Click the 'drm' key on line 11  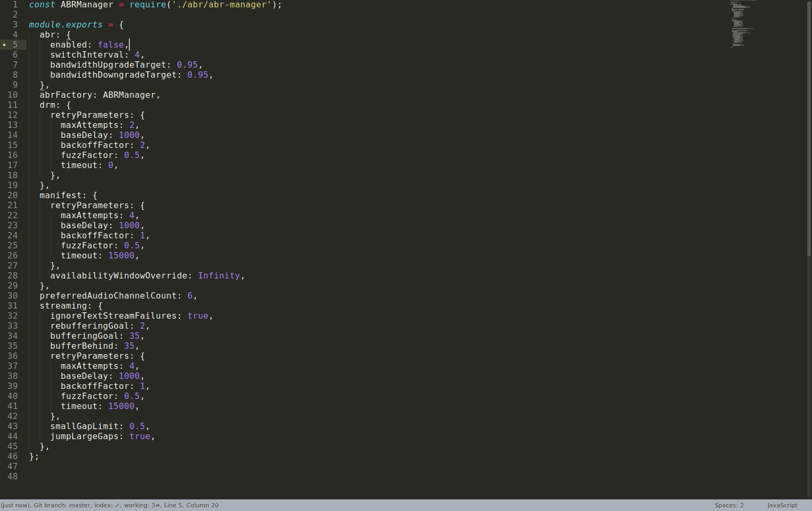tap(48, 105)
